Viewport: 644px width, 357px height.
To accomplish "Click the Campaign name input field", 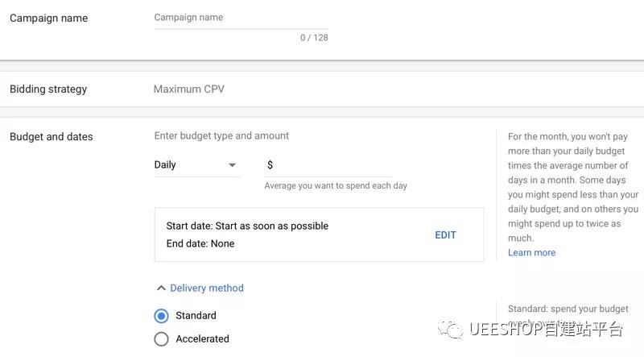I will tap(241, 18).
